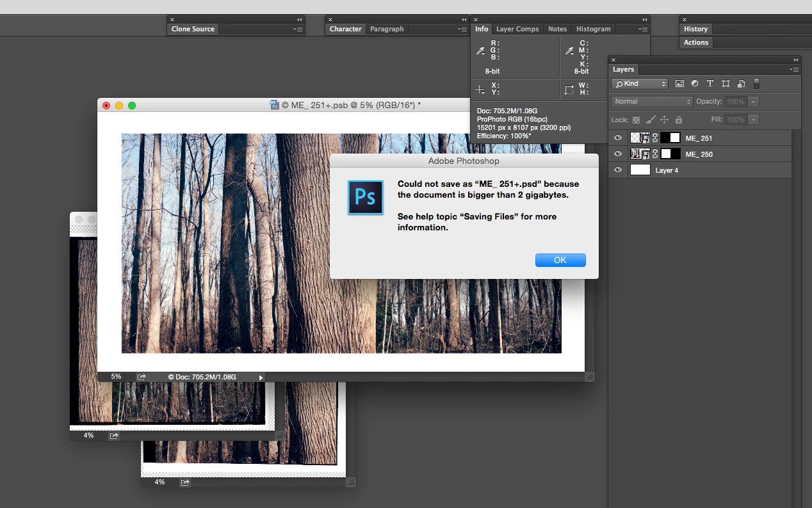Open the Normal blend mode dropdown
This screenshot has height=508, width=812.
[x=653, y=102]
